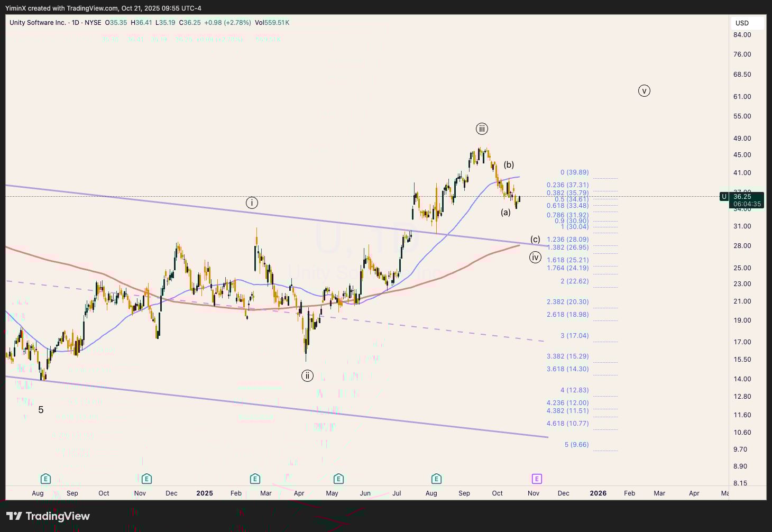772x532 pixels.
Task: Select the Fibonacci level 0.236 (37.31)
Action: (567, 185)
